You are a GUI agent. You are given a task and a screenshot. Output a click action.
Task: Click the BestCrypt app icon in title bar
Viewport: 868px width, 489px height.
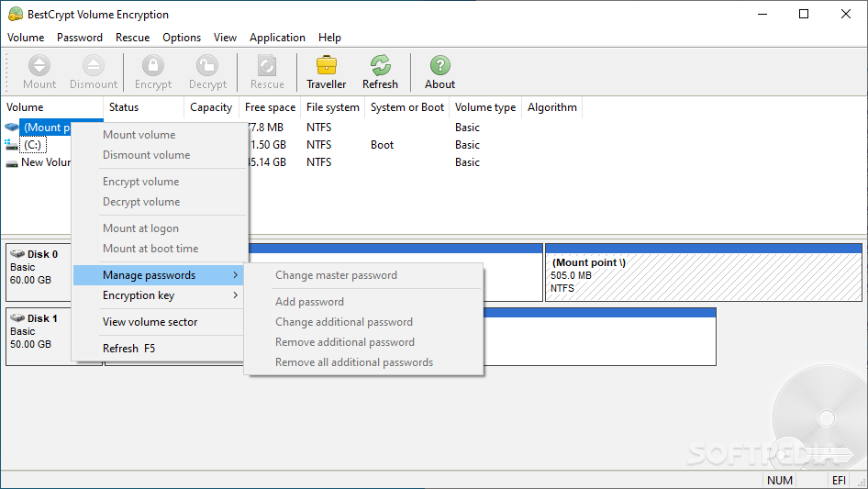click(x=16, y=15)
